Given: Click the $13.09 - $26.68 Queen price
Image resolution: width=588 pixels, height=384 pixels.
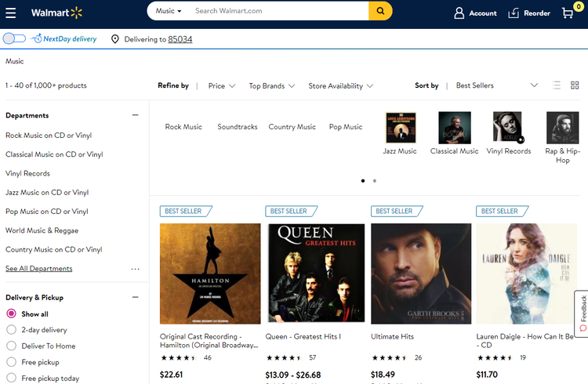Looking at the screenshot, I should (293, 375).
